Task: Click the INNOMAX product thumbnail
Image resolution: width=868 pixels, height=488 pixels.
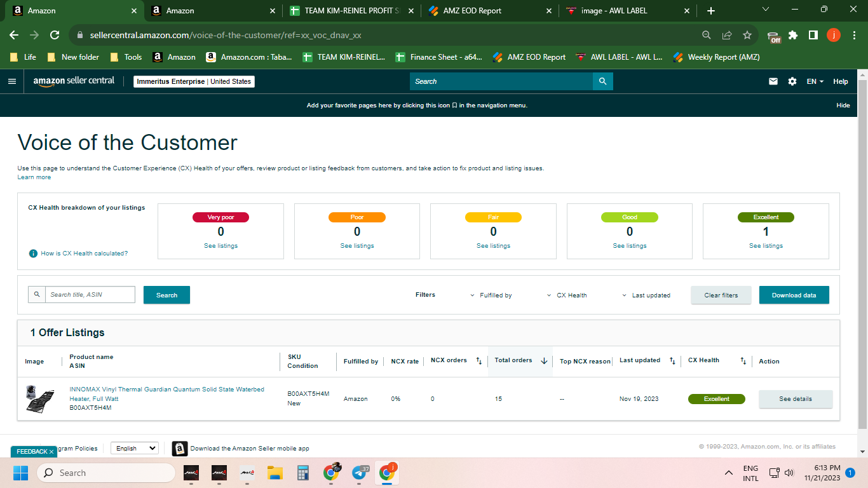Action: point(39,398)
